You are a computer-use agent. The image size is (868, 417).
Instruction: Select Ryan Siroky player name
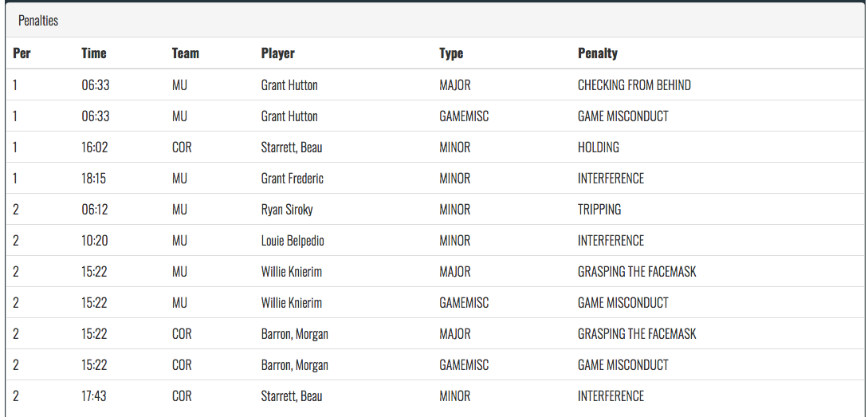coord(289,210)
